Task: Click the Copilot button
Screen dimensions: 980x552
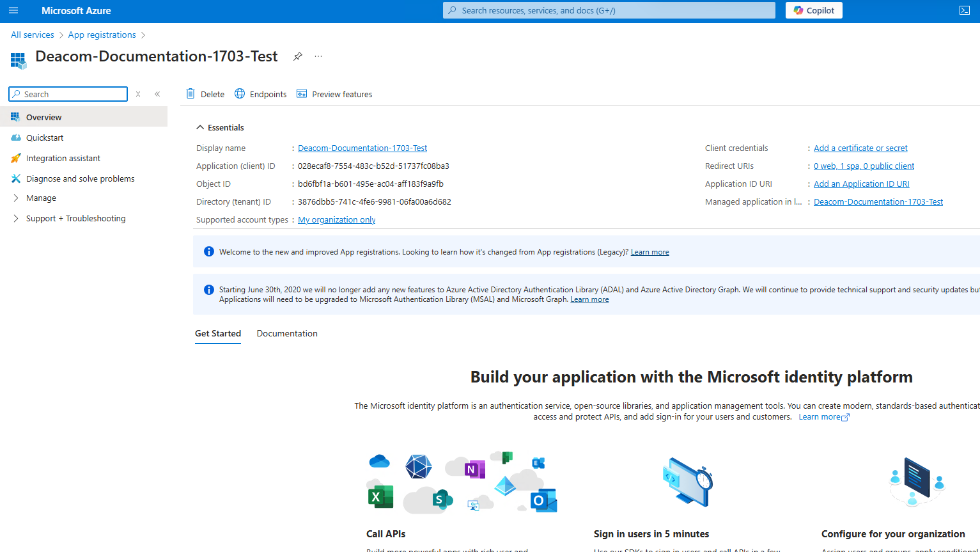Action: 814,10
